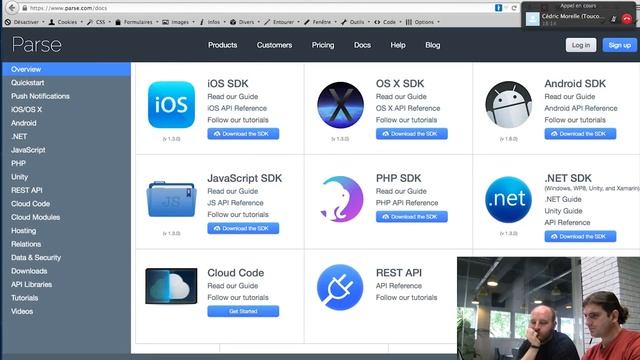
Task: Open Blog in top navigation
Action: click(433, 45)
